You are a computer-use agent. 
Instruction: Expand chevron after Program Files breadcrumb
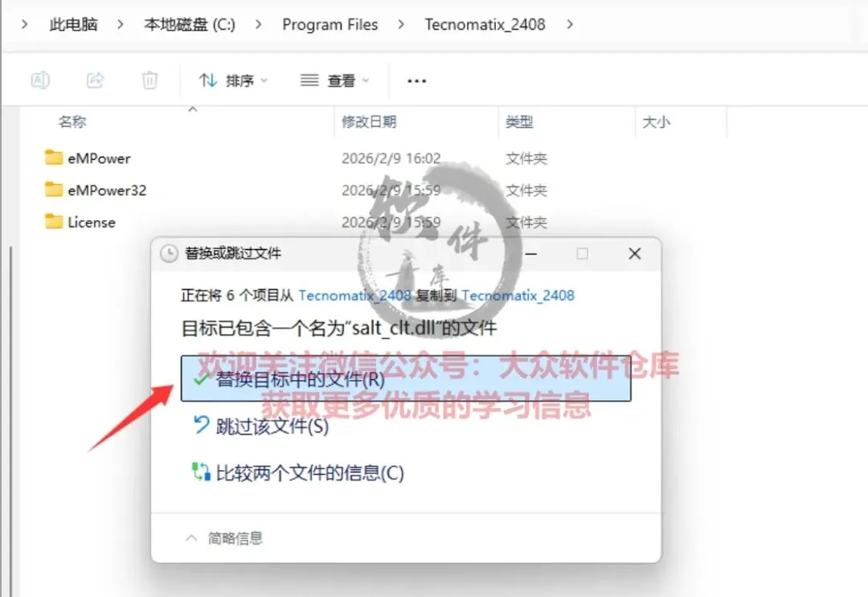click(401, 24)
